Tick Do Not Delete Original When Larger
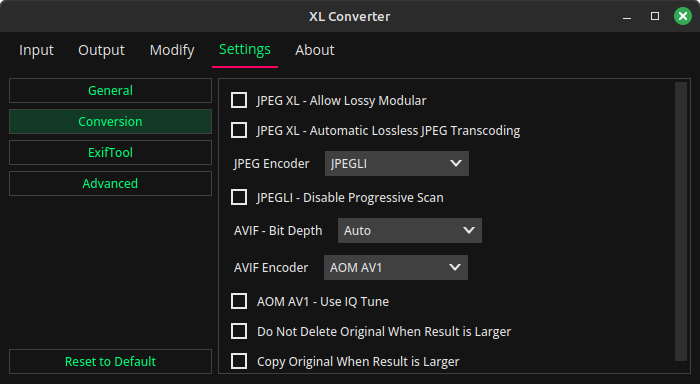This screenshot has height=384, width=700. tap(239, 331)
